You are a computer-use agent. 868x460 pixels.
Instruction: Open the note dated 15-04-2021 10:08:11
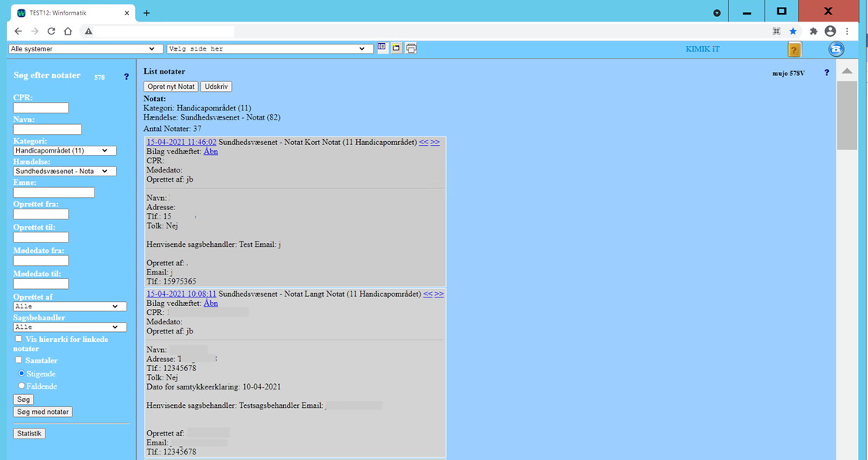(x=182, y=294)
